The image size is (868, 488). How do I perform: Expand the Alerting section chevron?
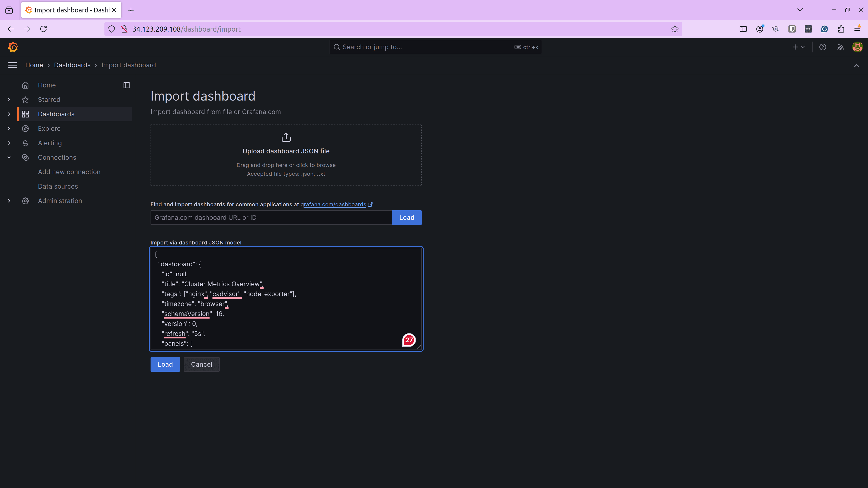[x=9, y=143]
